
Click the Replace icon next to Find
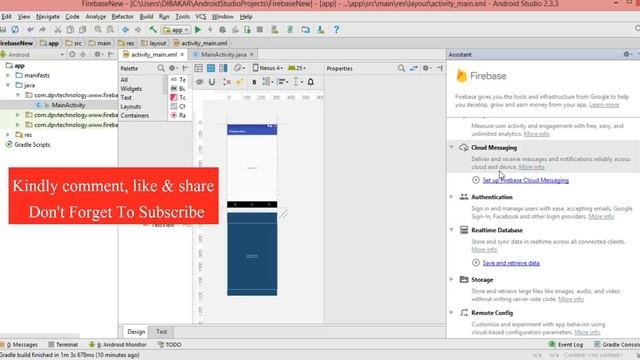tap(110, 30)
